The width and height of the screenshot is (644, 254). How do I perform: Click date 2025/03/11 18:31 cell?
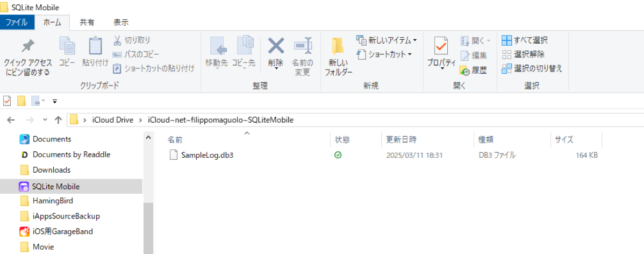click(413, 156)
